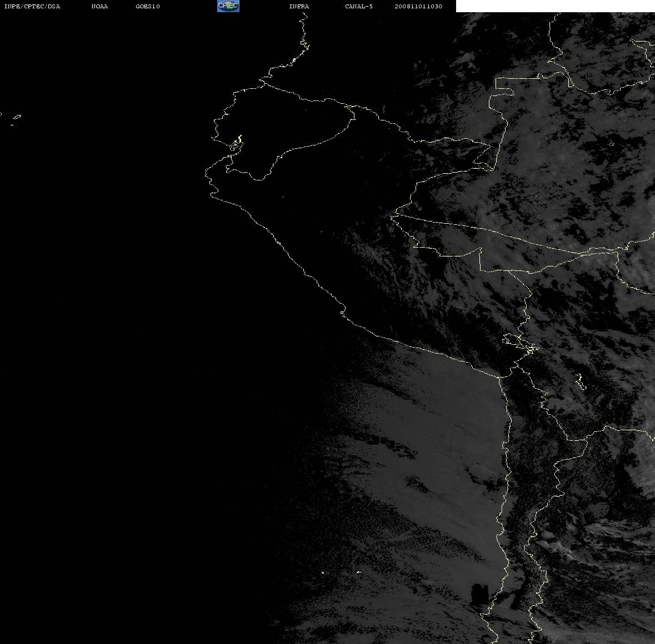Click the NOAA label in header
Screen dimensions: 655x644
click(99, 6)
